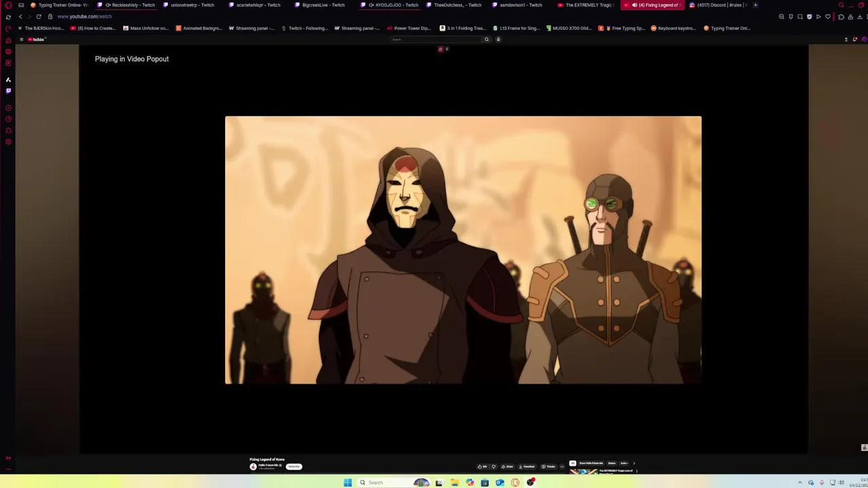868x488 pixels.
Task: Select the From Hello Future Me chip
Action: [591, 463]
